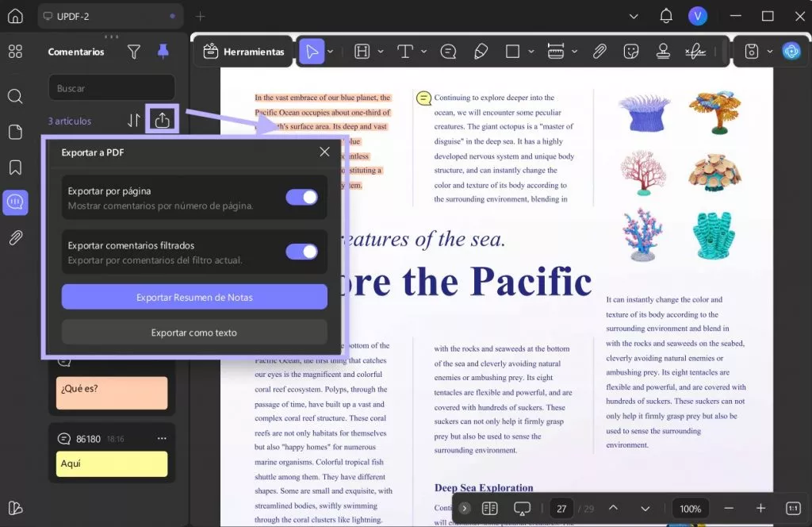Select the yellow Aquí comment note
The height and width of the screenshot is (527, 812).
112,464
